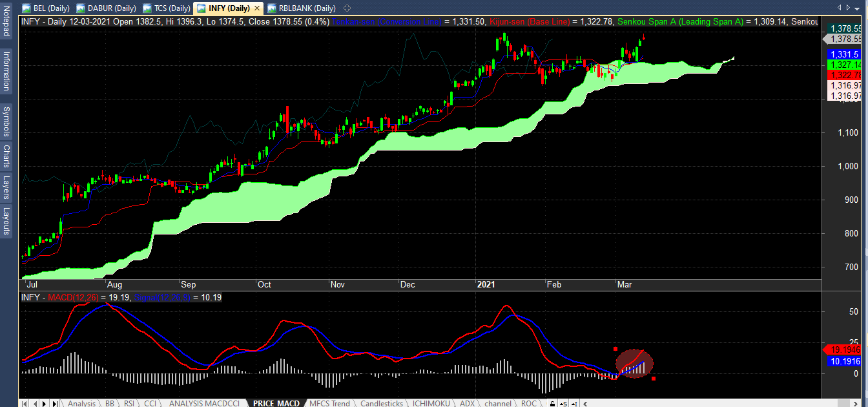The image size is (868, 407).
Task: Click the Senkou Span A title text
Action: click(681, 22)
